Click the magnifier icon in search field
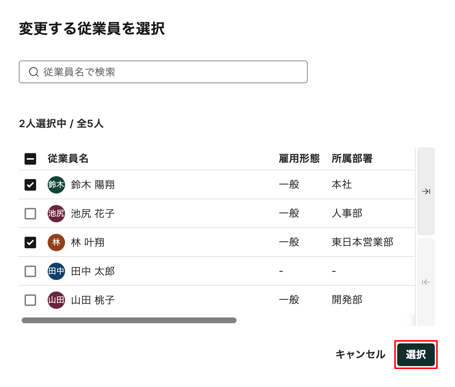The image size is (455, 387). (34, 72)
